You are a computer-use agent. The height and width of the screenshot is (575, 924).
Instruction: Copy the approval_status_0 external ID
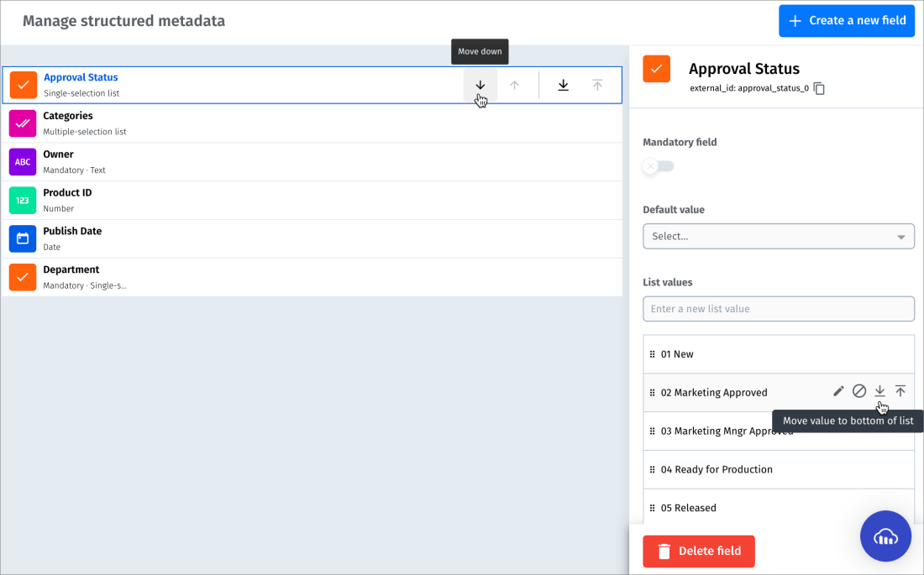pyautogui.click(x=819, y=88)
